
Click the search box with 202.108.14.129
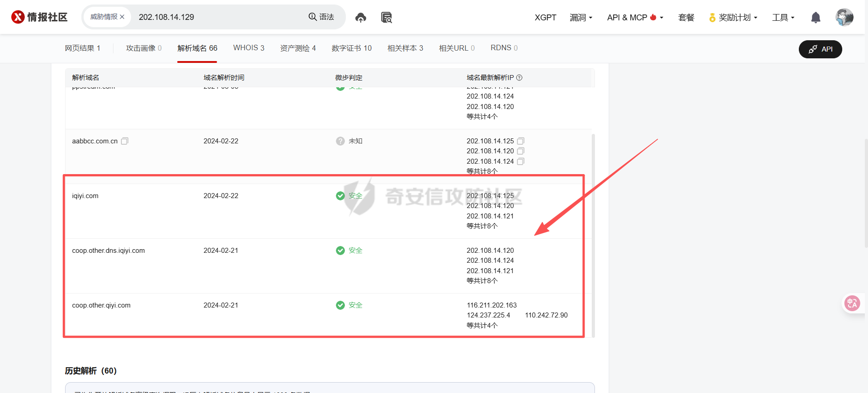coord(217,17)
